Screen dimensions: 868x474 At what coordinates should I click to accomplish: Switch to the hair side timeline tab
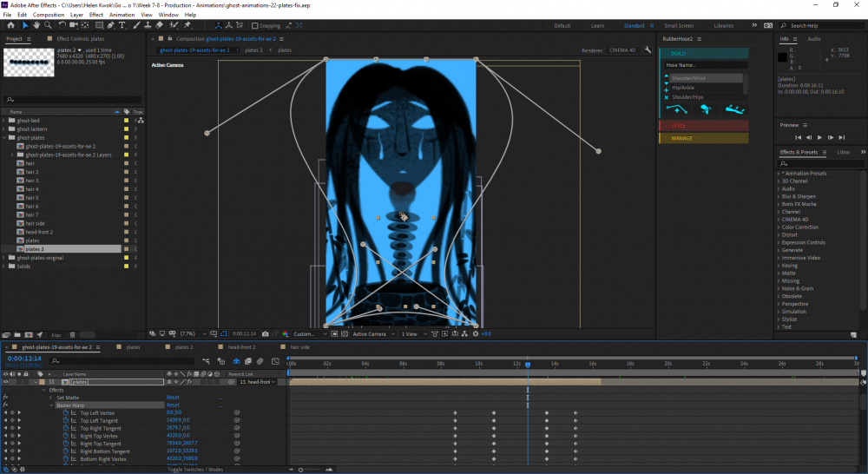pos(300,347)
